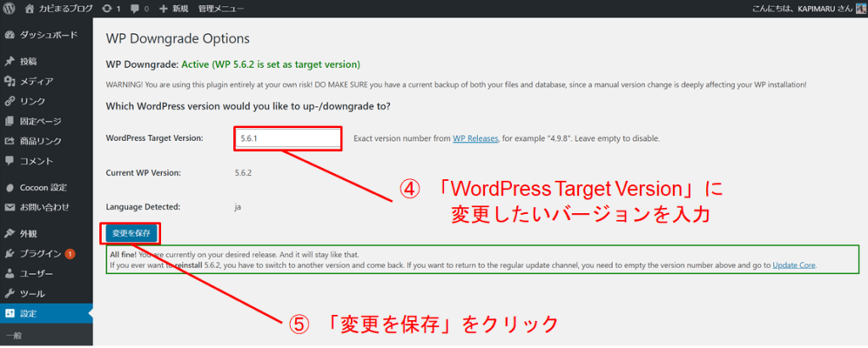Viewport: 868px width, 348px height.
Task: Open the ユーザー users menu
Action: pyautogui.click(x=36, y=274)
